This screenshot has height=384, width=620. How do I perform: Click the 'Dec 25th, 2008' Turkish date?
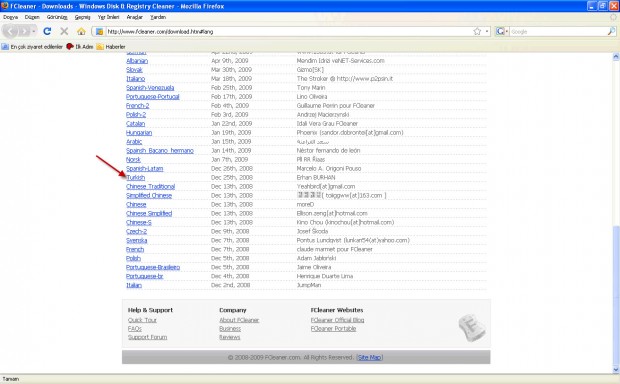coord(232,178)
